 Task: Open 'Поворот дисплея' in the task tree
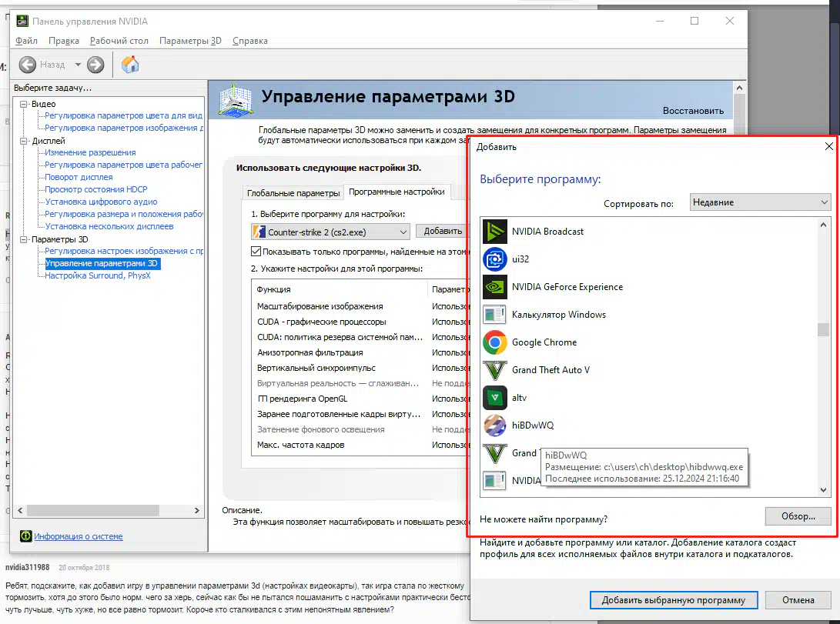[79, 177]
